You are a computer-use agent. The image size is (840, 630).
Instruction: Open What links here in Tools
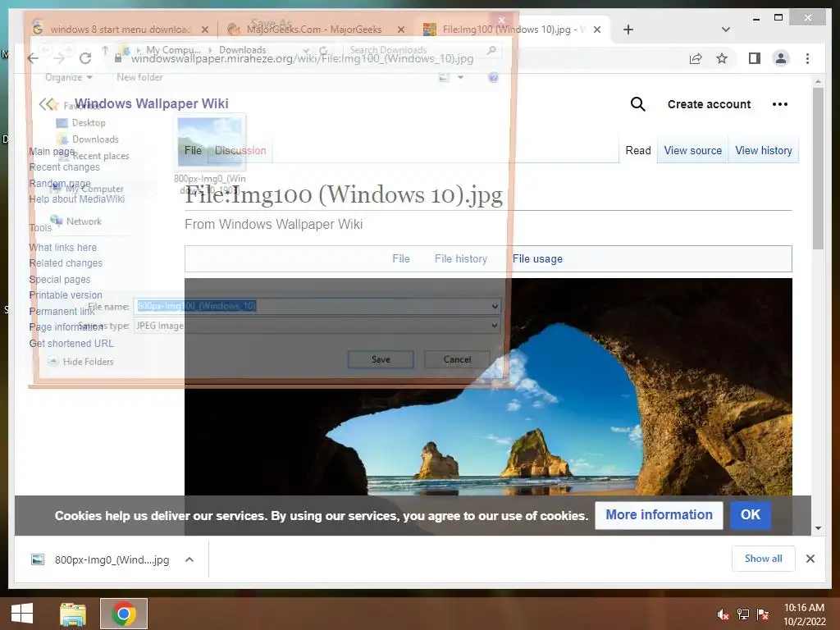[x=62, y=248]
